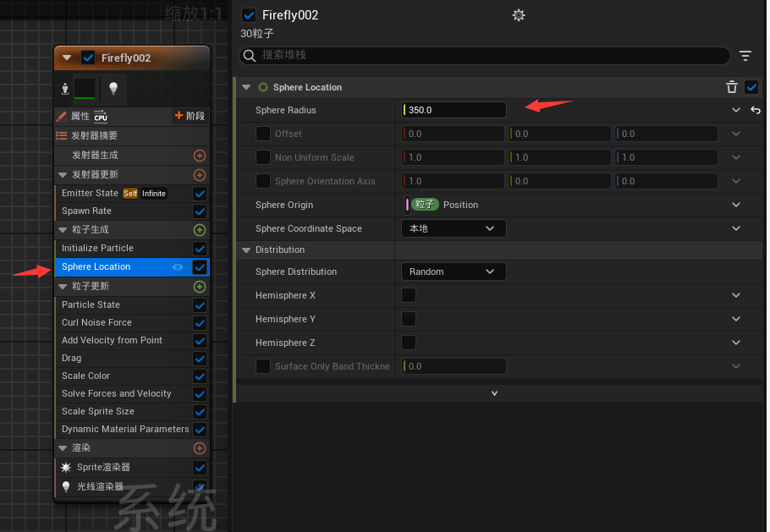Add module to 发射器更新 with plus icon
This screenshot has width=770, height=532.
pyautogui.click(x=200, y=175)
